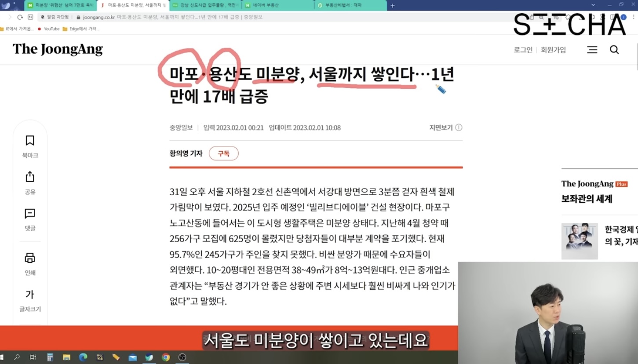Click the font size 가 (글자크기) icon
This screenshot has height=364, width=638.
[30, 294]
